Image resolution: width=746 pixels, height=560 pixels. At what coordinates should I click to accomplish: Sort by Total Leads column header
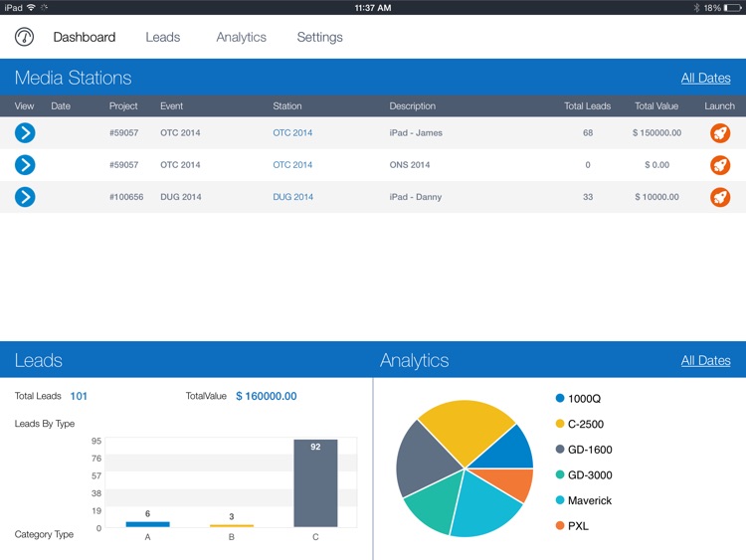[587, 106]
